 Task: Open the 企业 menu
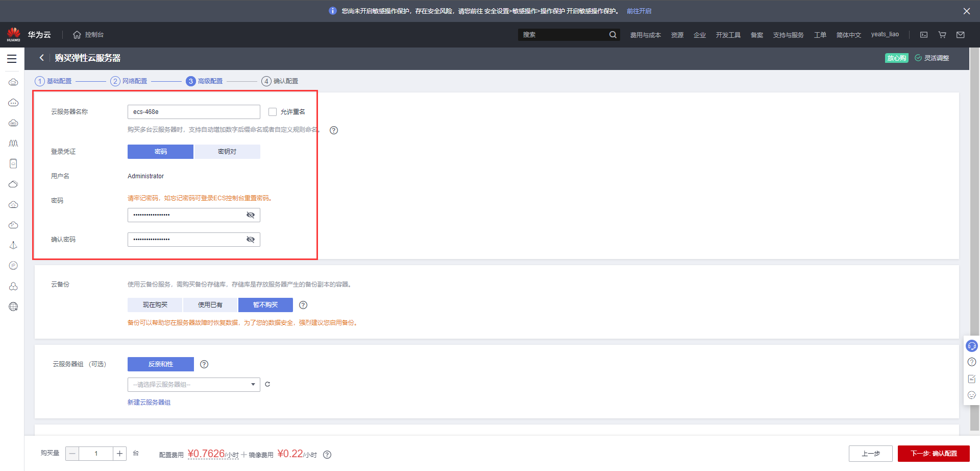(x=700, y=35)
